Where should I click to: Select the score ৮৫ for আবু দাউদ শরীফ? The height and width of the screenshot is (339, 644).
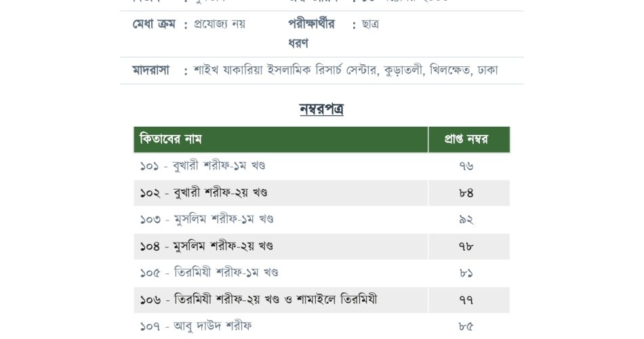point(466,327)
